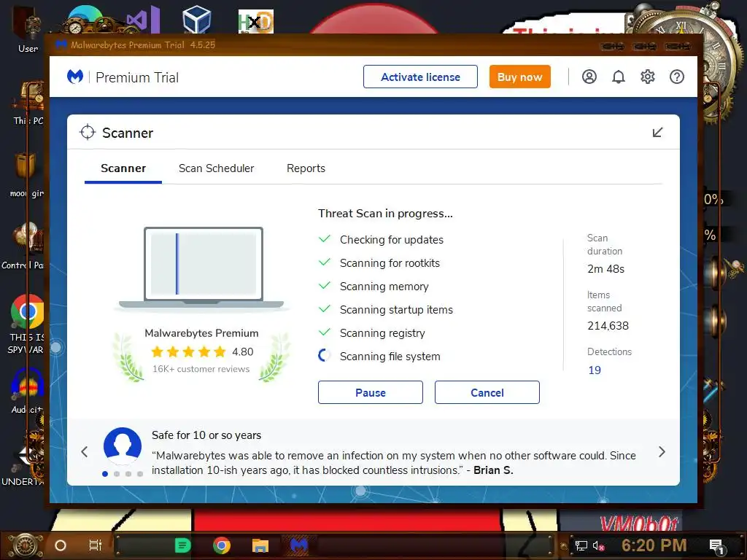Pause the threat scan

point(370,392)
